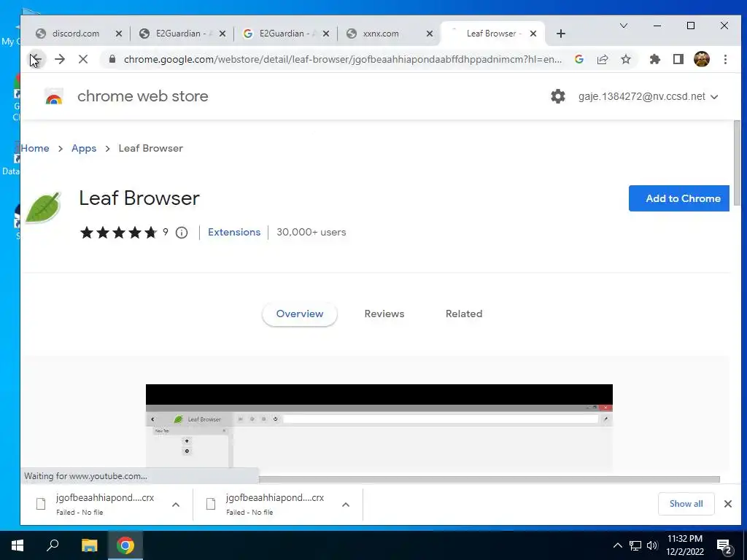The height and width of the screenshot is (560, 747).
Task: Close the downloads bar
Action: point(728,504)
